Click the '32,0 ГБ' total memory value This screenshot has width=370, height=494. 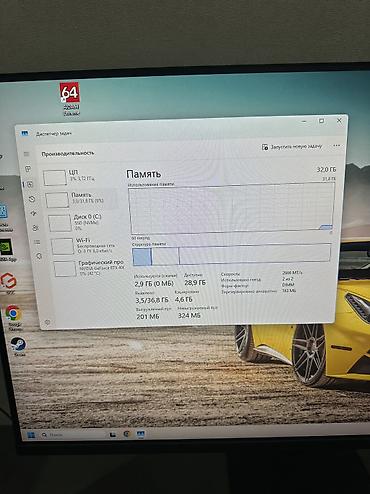pyautogui.click(x=326, y=170)
